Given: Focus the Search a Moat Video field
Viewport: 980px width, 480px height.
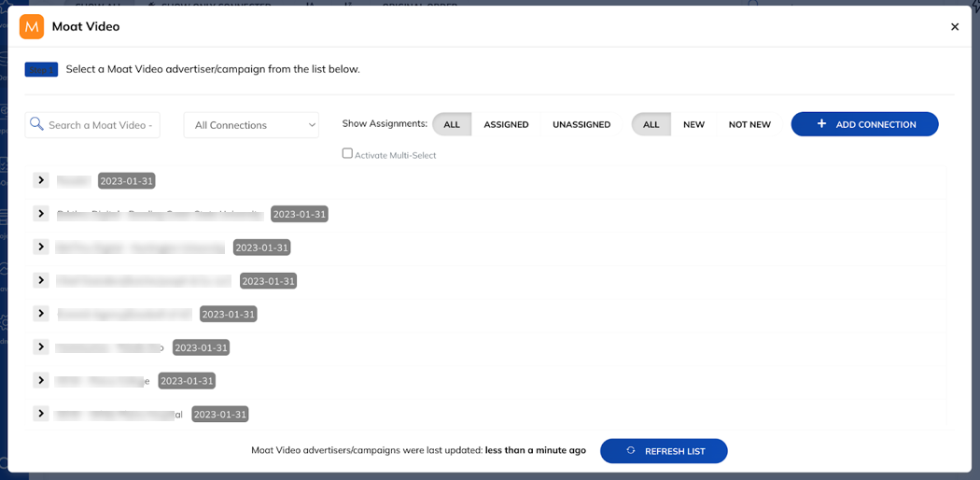Looking at the screenshot, I should (x=92, y=125).
